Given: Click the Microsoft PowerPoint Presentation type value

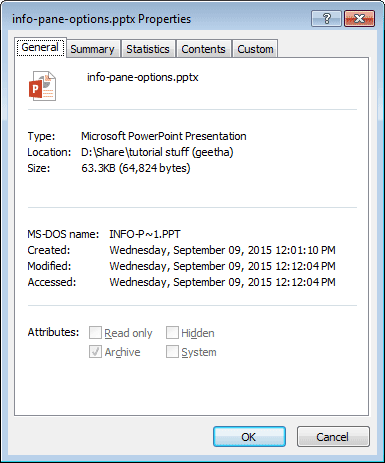Looking at the screenshot, I should [164, 136].
